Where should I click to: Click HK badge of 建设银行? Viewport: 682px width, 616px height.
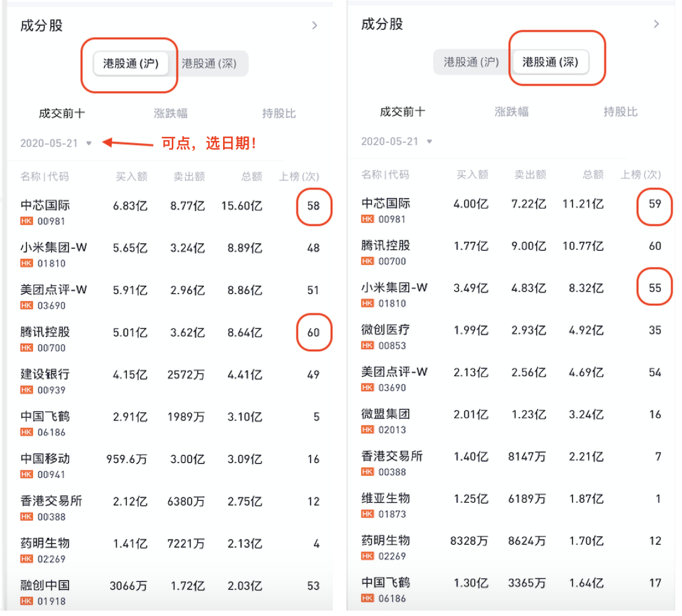(26, 390)
